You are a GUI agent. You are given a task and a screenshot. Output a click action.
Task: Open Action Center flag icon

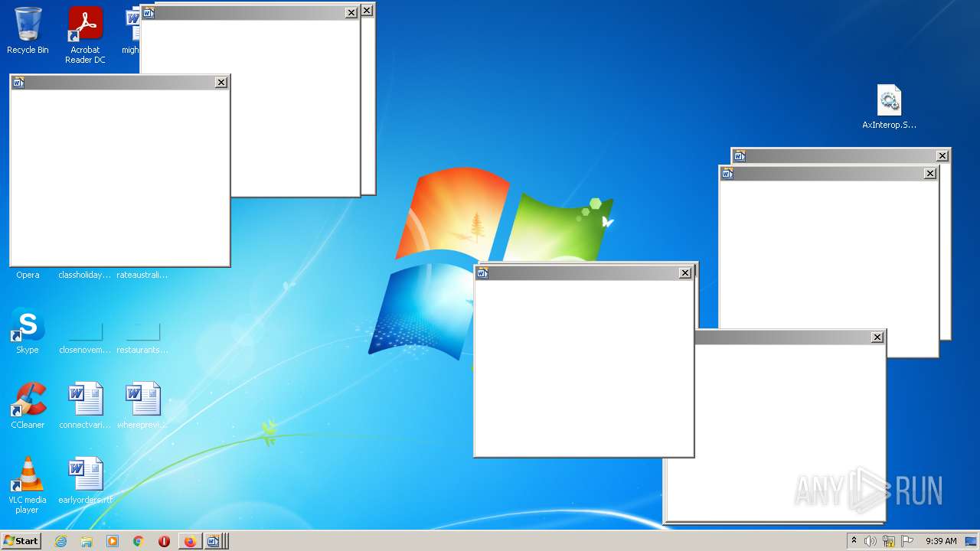[x=907, y=541]
